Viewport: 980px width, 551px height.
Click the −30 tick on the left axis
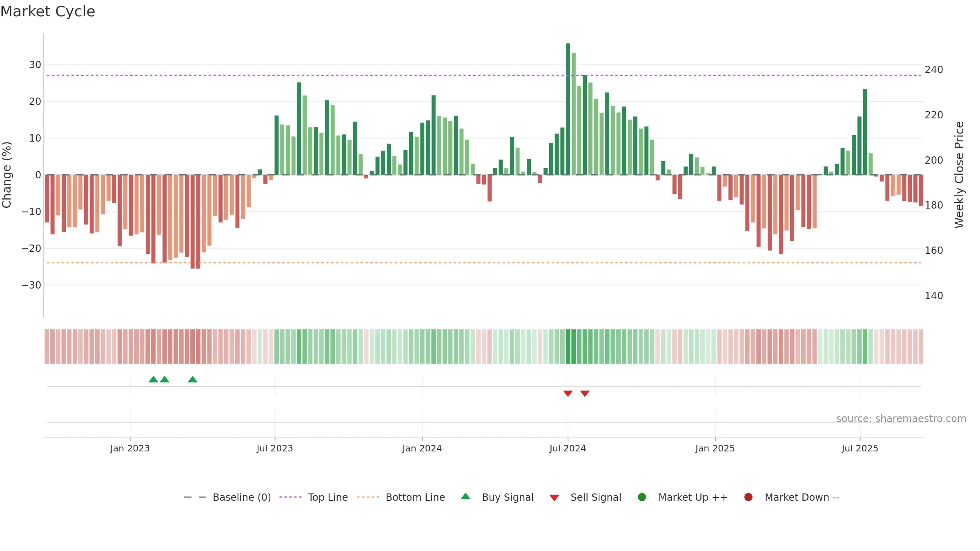pos(31,285)
